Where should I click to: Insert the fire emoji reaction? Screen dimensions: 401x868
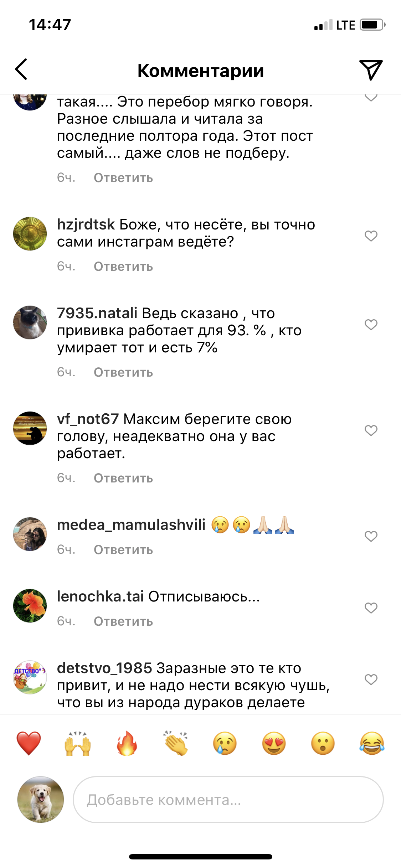[x=127, y=743]
